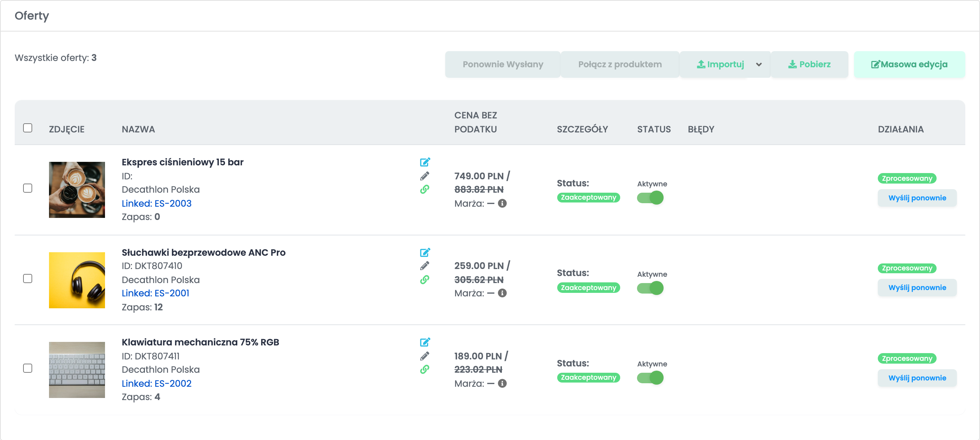Click the coffee cups product thumbnail
The image size is (980, 440).
(77, 190)
